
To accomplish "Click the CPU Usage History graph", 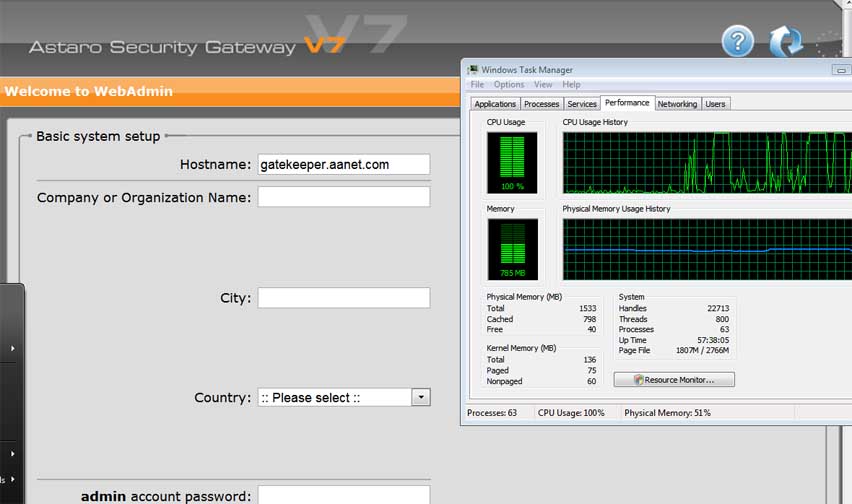I will [x=707, y=162].
